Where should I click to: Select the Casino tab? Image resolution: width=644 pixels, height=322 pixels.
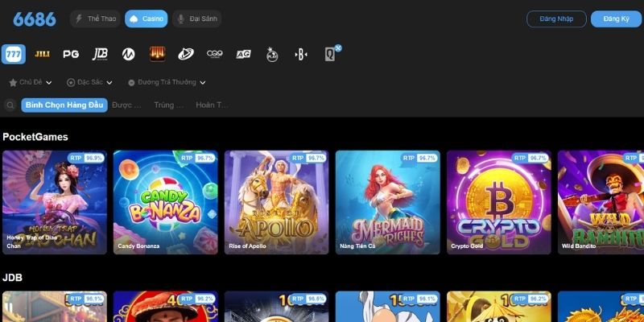coord(147,19)
